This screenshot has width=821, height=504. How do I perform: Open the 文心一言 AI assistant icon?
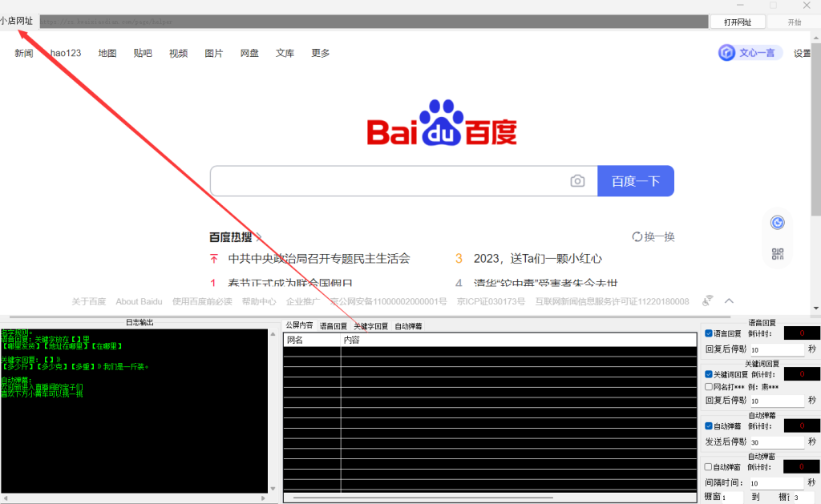727,53
